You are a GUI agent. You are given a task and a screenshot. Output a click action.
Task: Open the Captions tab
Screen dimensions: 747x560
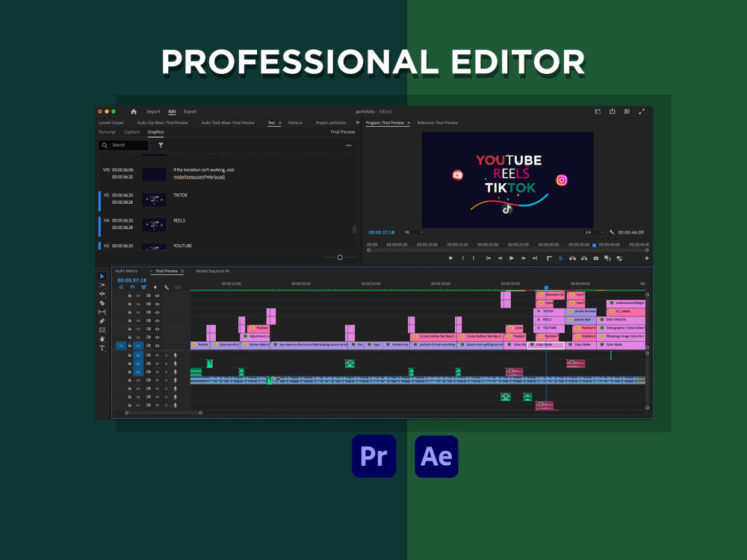point(131,132)
